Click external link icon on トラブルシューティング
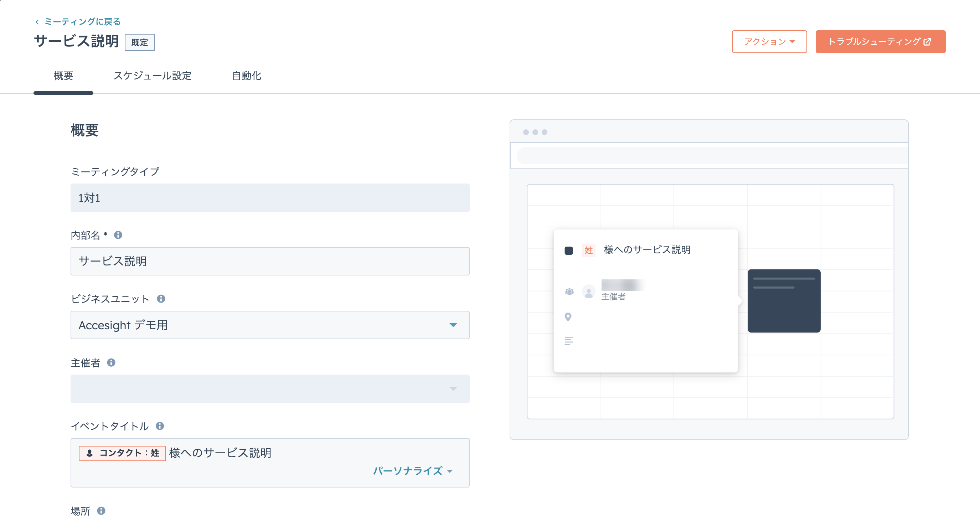 tap(928, 41)
